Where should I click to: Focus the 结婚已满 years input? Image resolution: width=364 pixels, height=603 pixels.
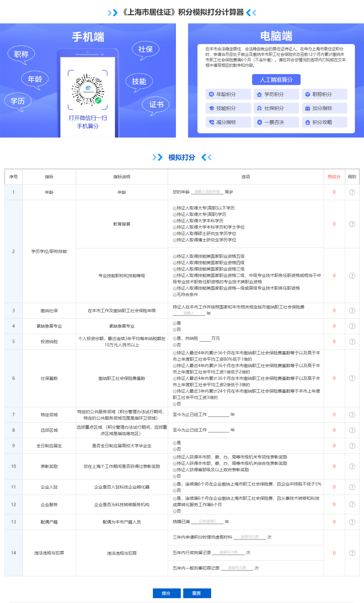click(207, 522)
